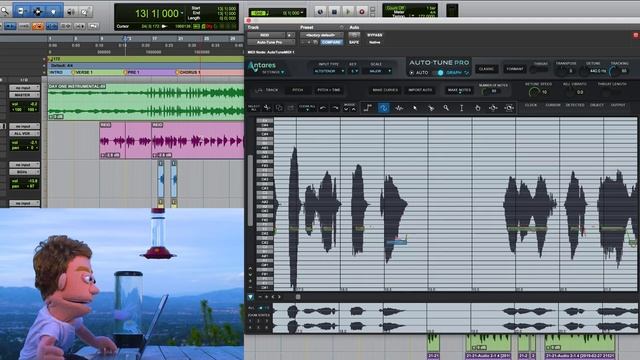Select the Auto-Tune hand scroll tool
The image size is (640, 360).
pyautogui.click(x=478, y=108)
